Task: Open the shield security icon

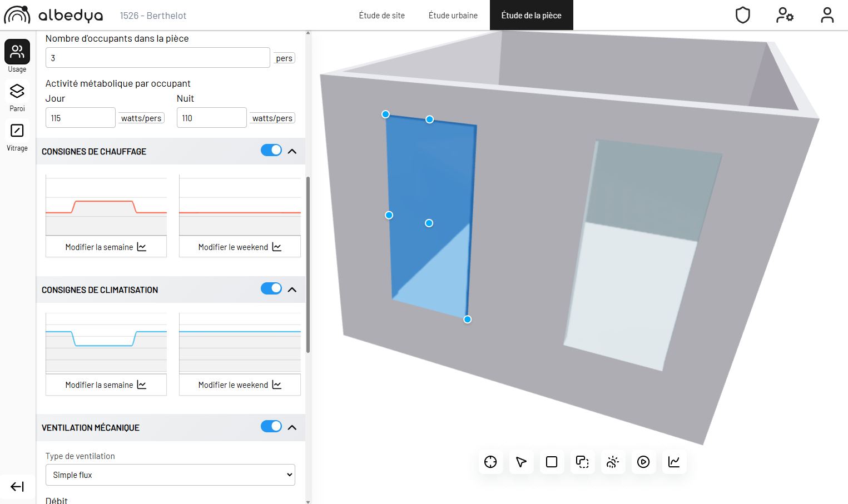Action: pyautogui.click(x=743, y=15)
